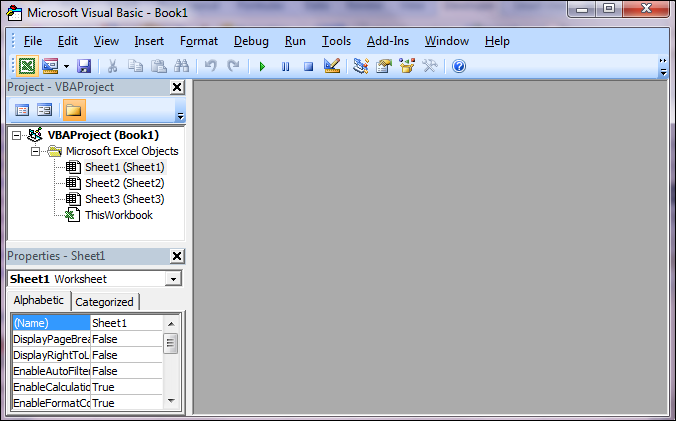Collapse the VBAProject (Book1) node

pyautogui.click(x=16, y=136)
